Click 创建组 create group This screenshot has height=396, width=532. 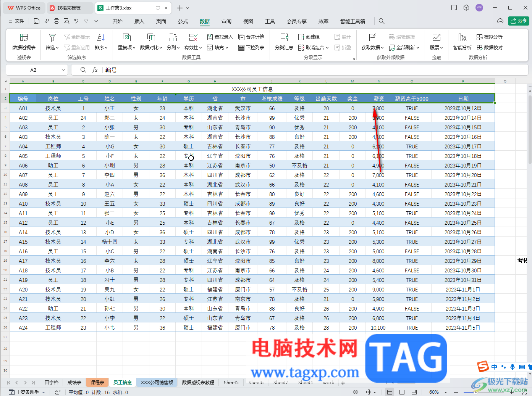309,37
